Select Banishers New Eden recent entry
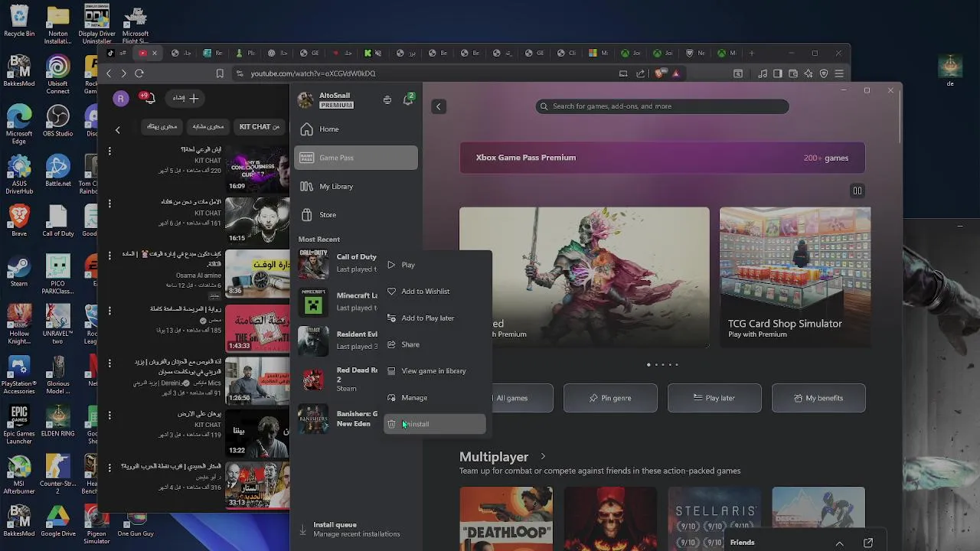This screenshot has height=551, width=980. (x=338, y=419)
